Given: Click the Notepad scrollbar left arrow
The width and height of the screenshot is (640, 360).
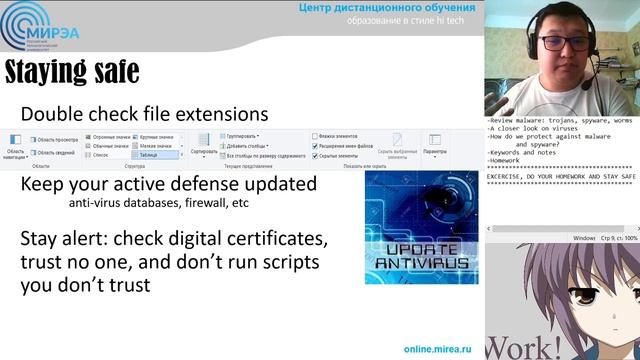Looking at the screenshot, I should click(x=489, y=229).
